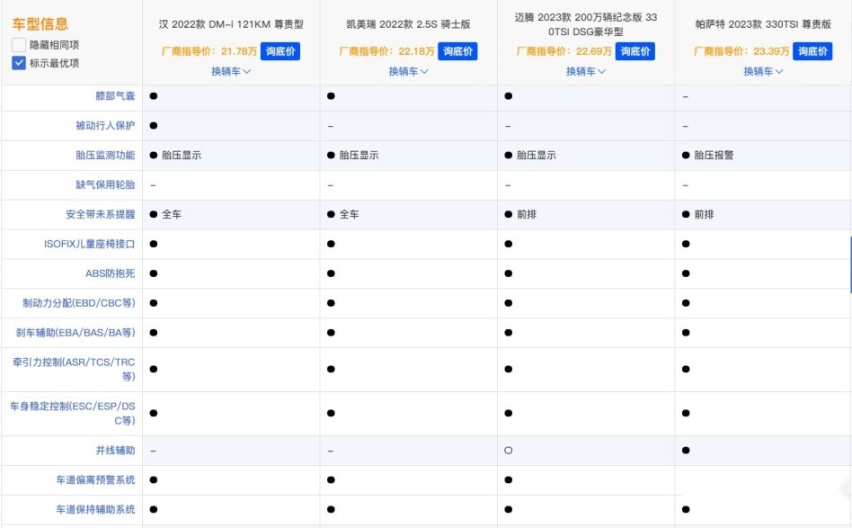
Task: Click the 刹车辅助(EBA/BAS/BA等) row label
Action: (76, 332)
